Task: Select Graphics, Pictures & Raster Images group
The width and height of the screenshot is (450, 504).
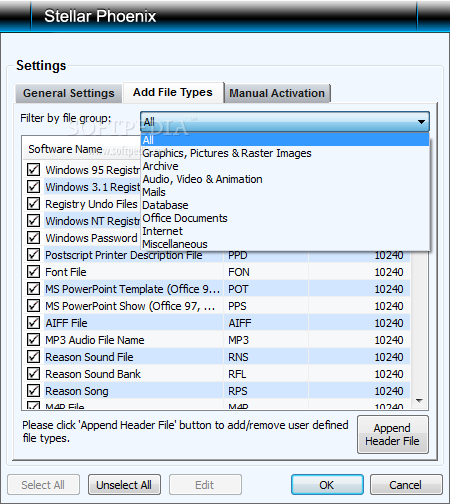Action: 285,153
